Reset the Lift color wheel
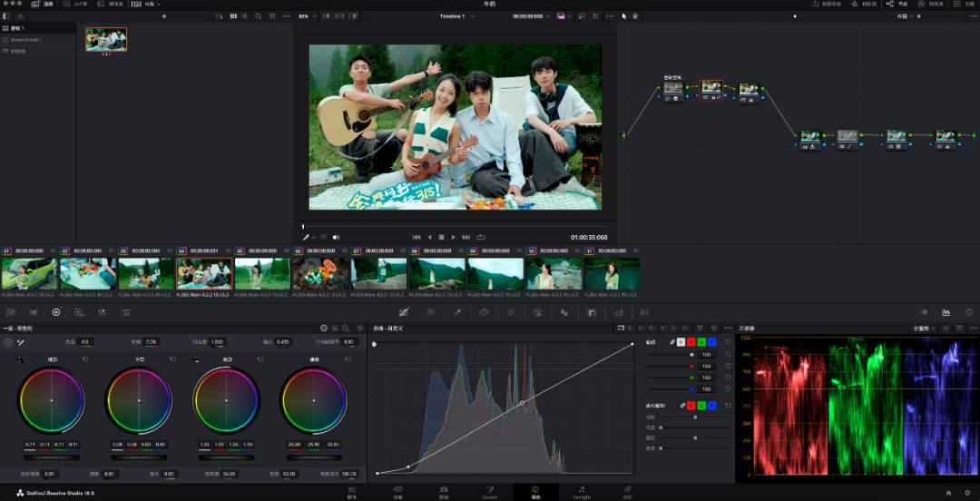980x501 pixels. click(83, 360)
